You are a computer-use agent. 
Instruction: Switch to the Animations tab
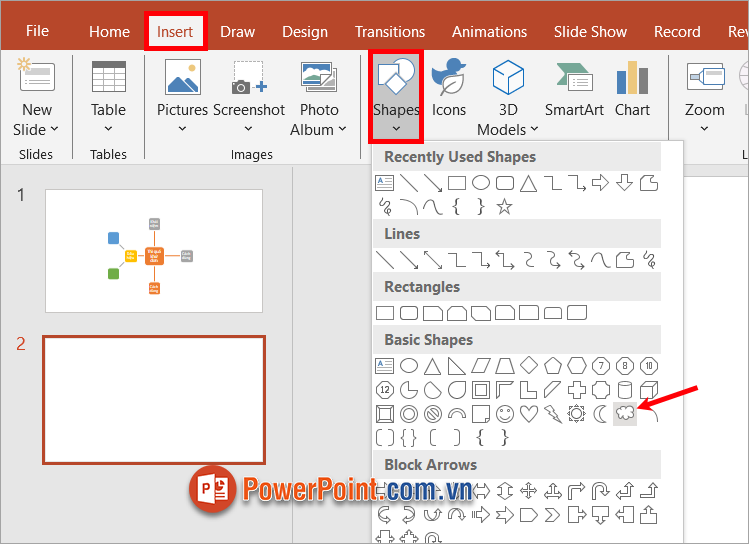click(x=489, y=32)
